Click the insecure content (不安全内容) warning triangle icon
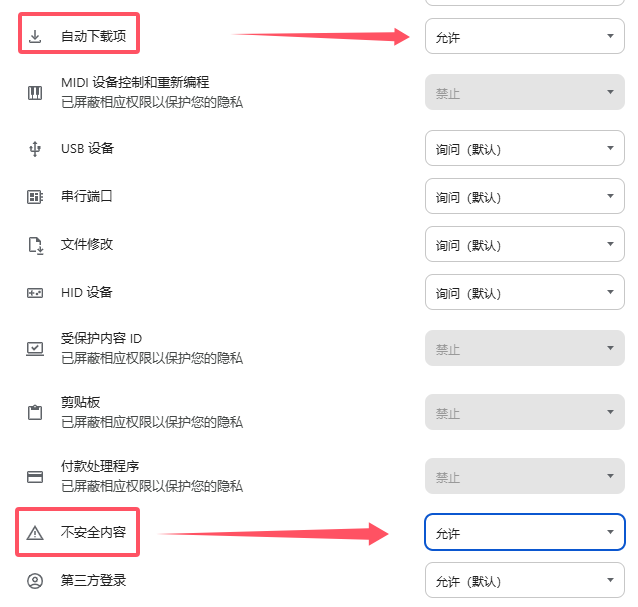The width and height of the screenshot is (638, 607). tap(35, 533)
